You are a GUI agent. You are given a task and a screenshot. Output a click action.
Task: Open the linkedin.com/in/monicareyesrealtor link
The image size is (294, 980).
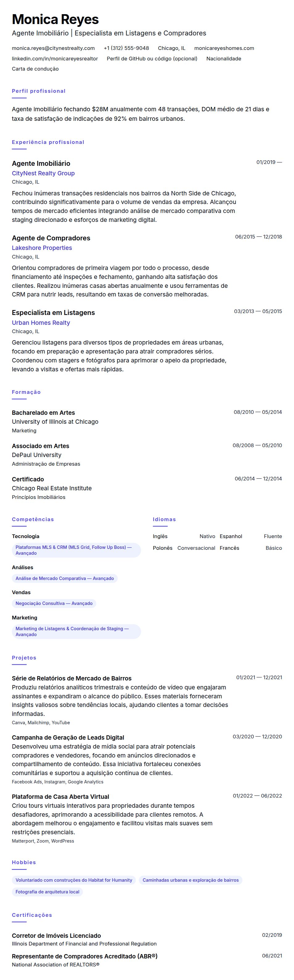point(55,59)
